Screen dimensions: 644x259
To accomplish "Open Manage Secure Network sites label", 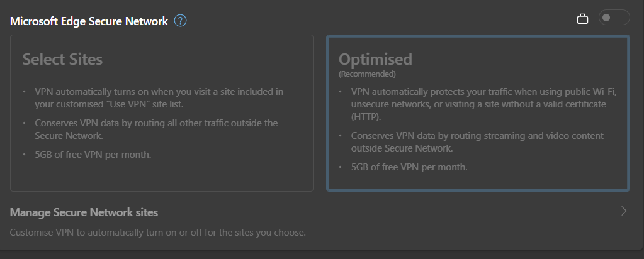I will [84, 212].
